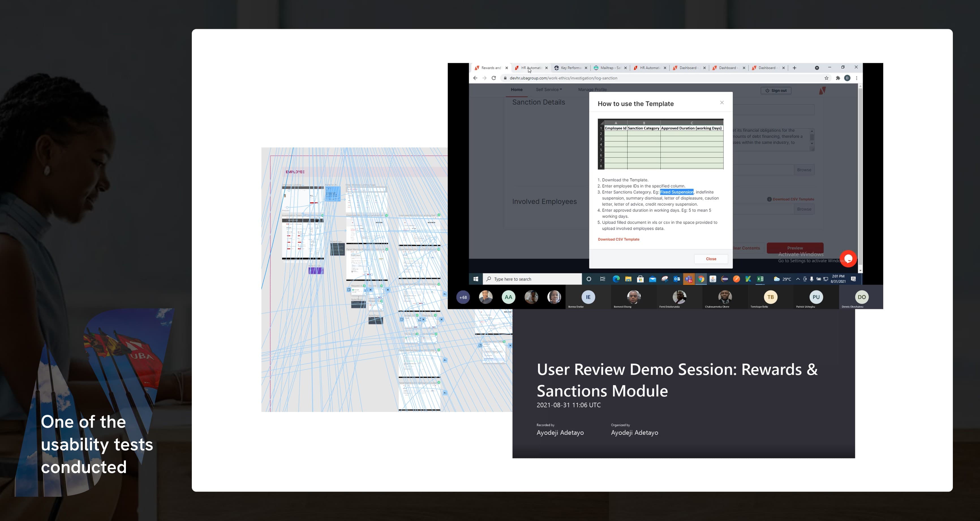Click the browser forward arrow

[x=484, y=78]
